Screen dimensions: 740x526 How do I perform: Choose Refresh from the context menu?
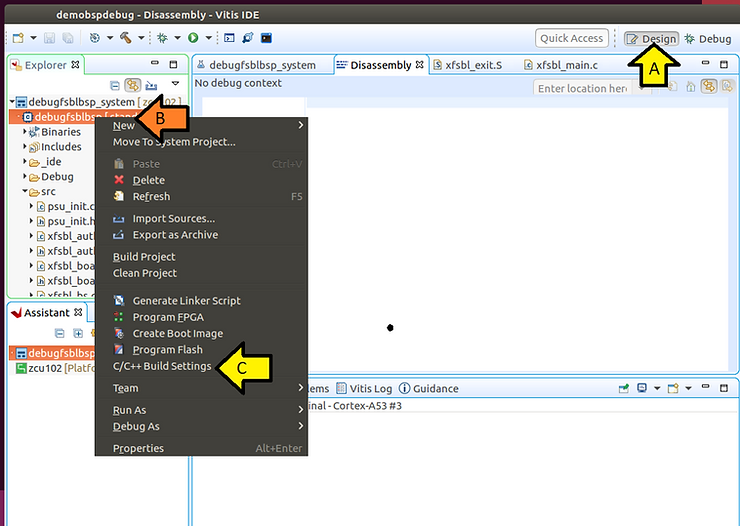pyautogui.click(x=202, y=196)
